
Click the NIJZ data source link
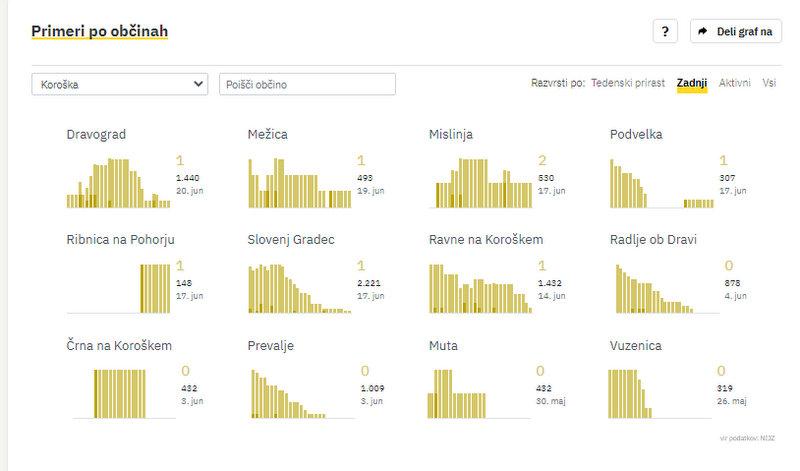(771, 439)
